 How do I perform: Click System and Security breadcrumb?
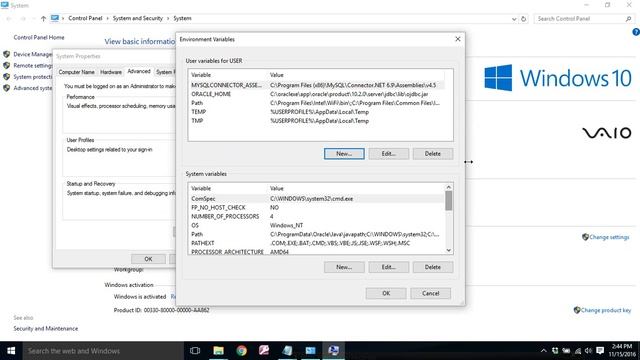[138, 18]
